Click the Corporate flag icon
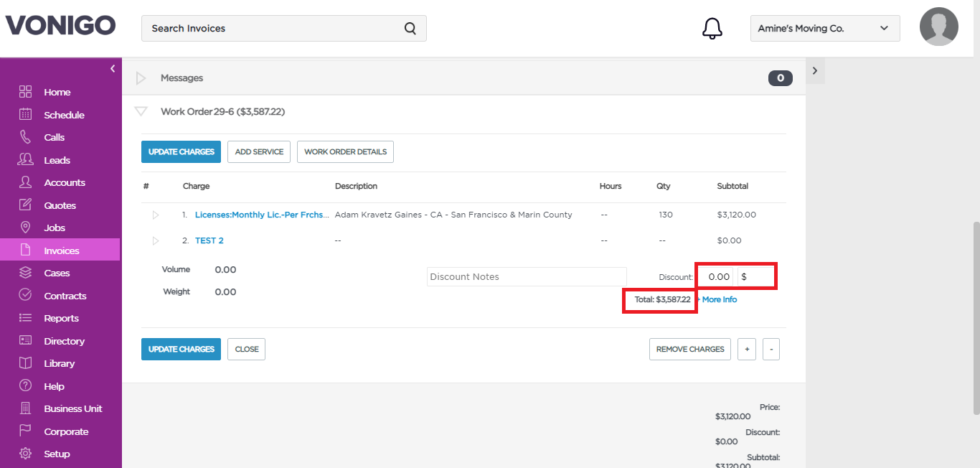This screenshot has width=980, height=468. click(x=26, y=431)
